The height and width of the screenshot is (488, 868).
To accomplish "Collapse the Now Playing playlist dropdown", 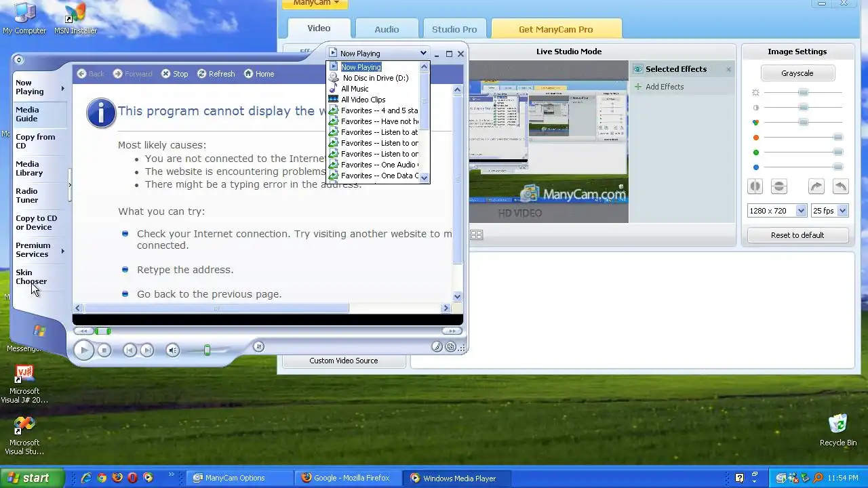I will (423, 53).
